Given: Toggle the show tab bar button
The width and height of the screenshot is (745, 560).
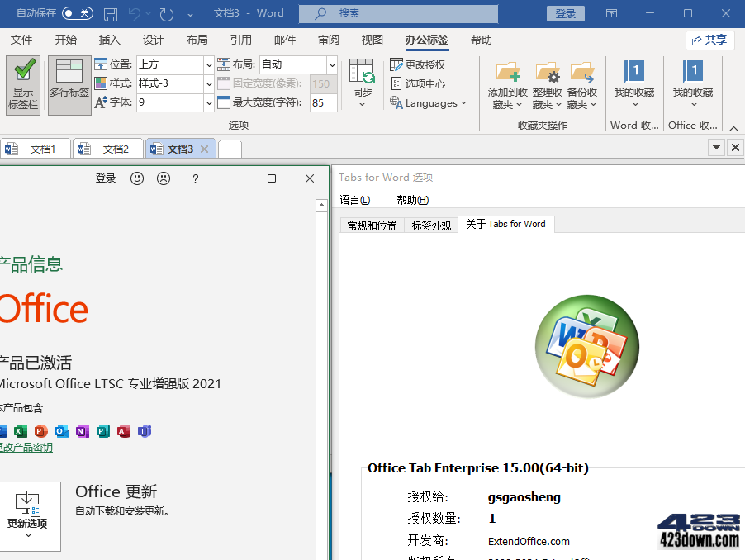Looking at the screenshot, I should click(22, 85).
